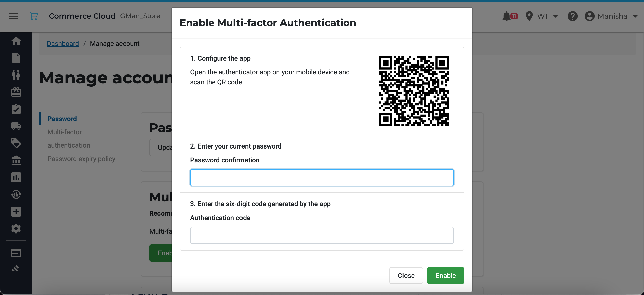Open the notifications bell icon
Screen dimensions: 644x295
coord(506,16)
